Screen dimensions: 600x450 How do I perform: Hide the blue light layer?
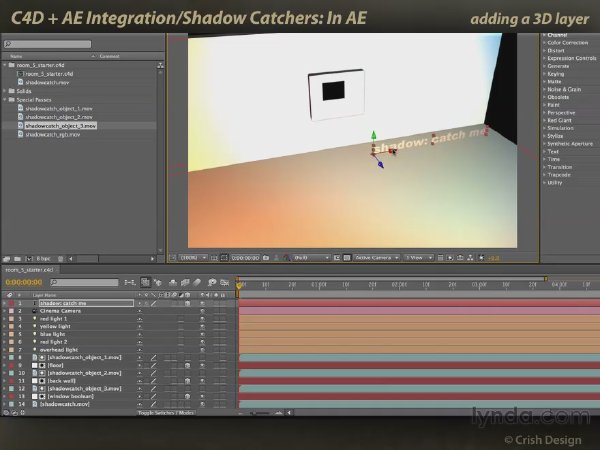202,334
